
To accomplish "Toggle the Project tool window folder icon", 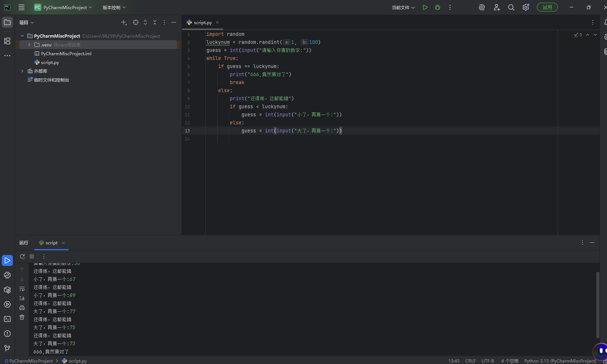I will (7, 22).
